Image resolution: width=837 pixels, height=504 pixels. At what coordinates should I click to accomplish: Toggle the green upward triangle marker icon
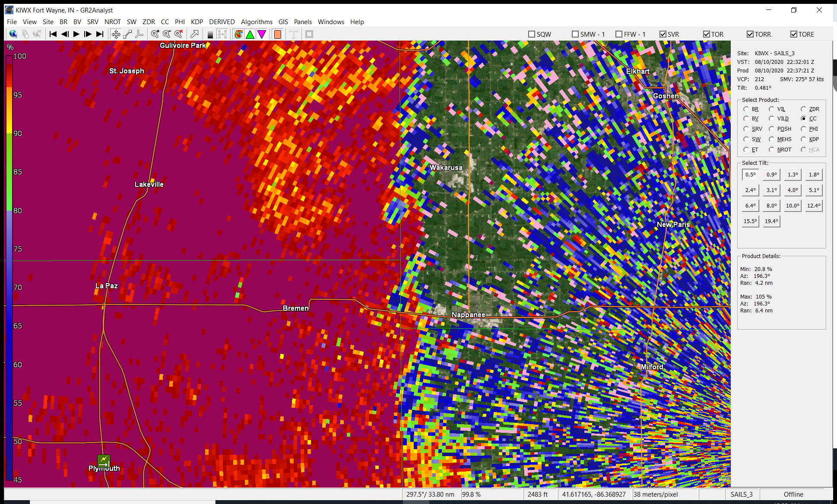pos(250,34)
